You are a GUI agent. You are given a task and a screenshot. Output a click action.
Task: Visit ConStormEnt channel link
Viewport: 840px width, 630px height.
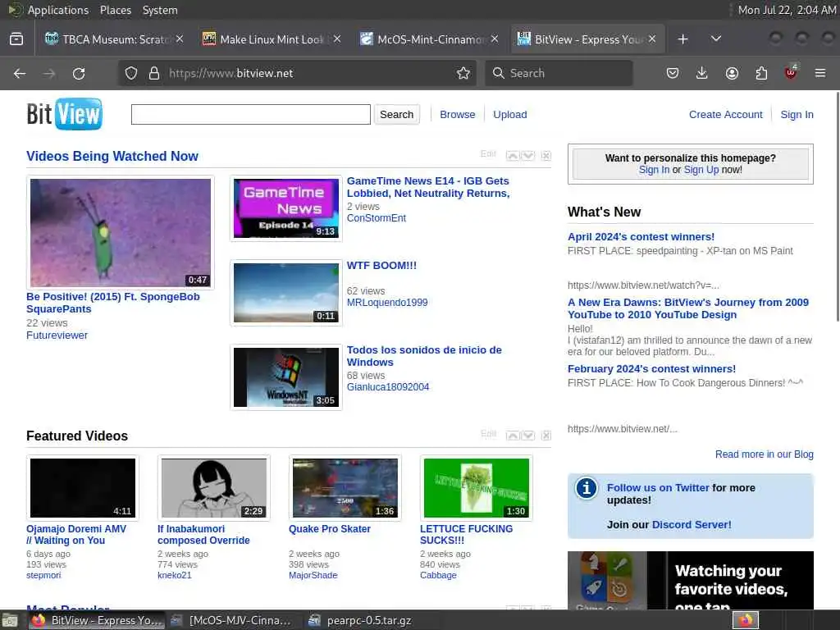click(x=376, y=218)
